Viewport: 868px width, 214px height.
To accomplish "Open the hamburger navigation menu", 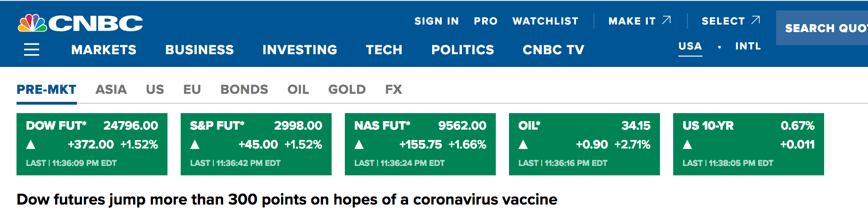I will coord(32,49).
